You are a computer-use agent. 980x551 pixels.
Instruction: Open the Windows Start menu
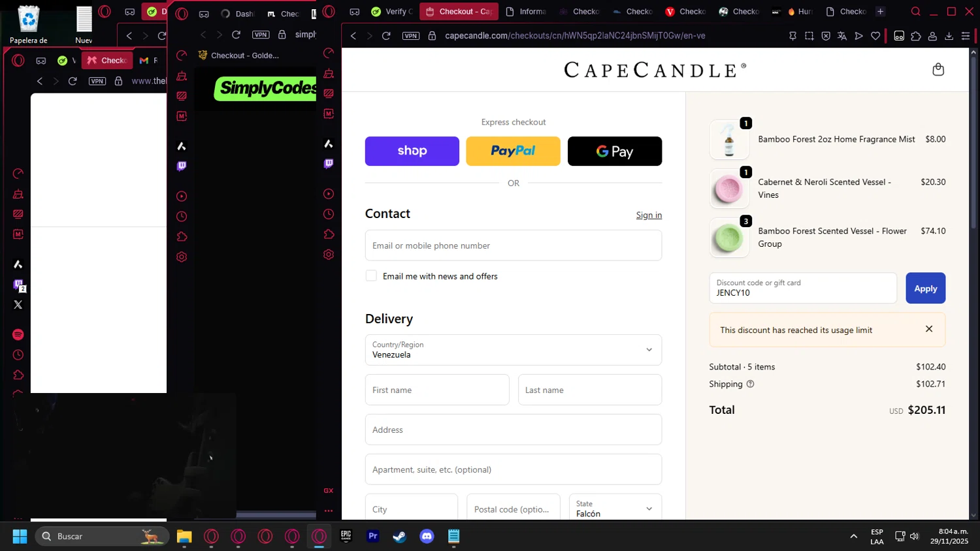(20, 536)
